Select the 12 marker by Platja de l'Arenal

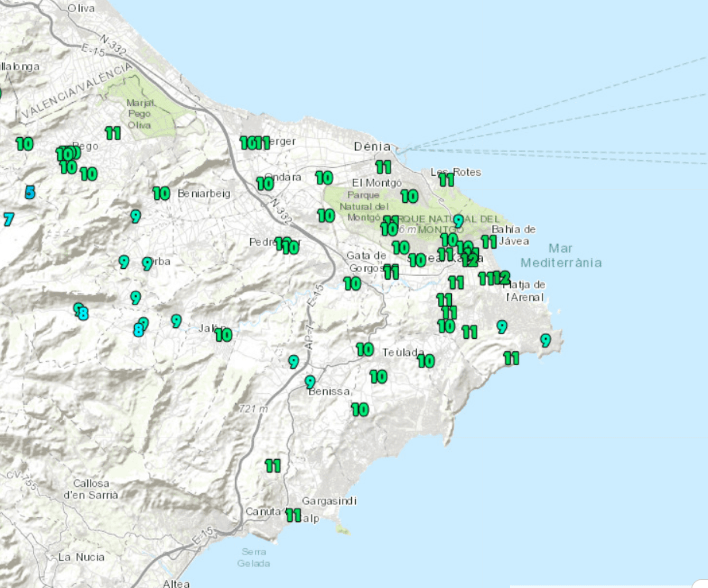502,277
